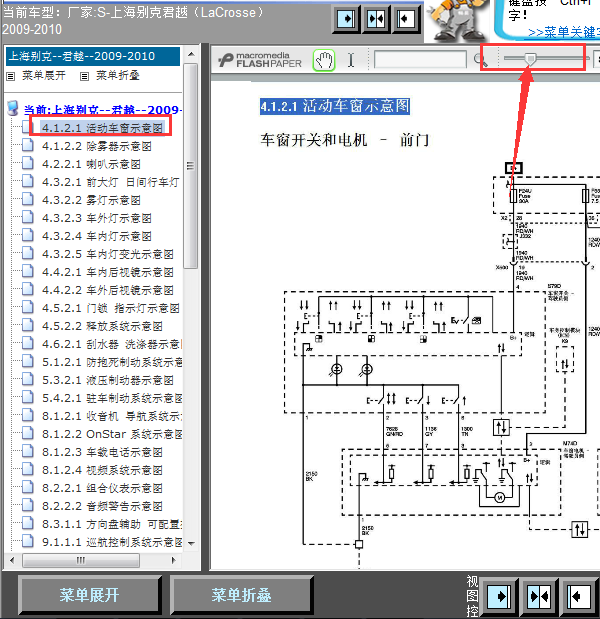Image resolution: width=600 pixels, height=619 pixels.
Task: Click sidebar horizontal scrollbar left arrow
Action: coord(12,560)
